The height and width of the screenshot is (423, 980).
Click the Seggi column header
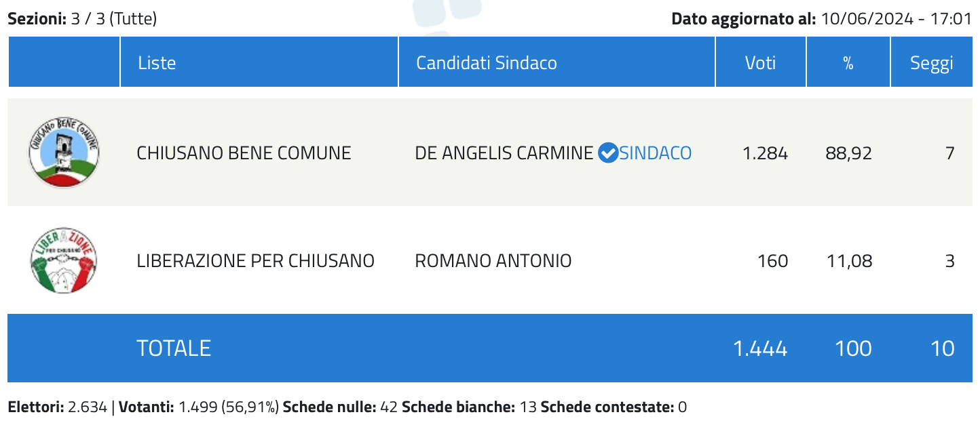pos(932,62)
